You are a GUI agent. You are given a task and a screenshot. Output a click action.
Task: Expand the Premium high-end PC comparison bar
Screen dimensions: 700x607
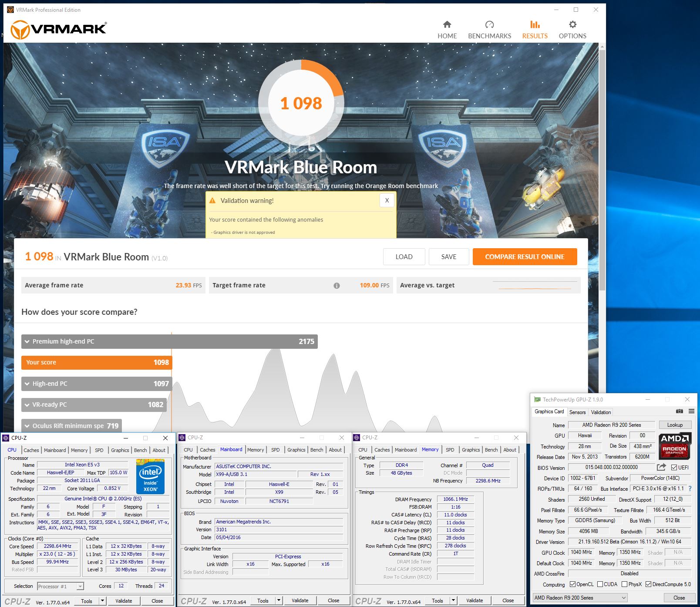pyautogui.click(x=169, y=341)
